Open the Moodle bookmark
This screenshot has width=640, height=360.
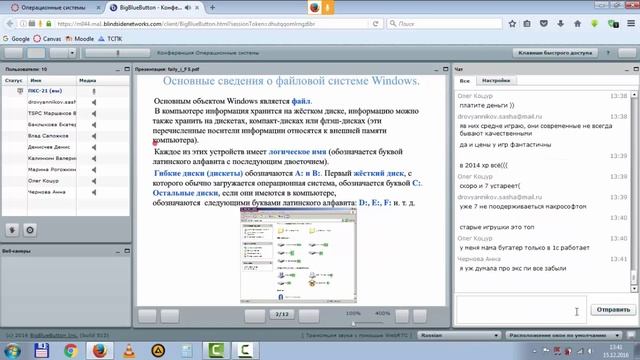[x=80, y=39]
